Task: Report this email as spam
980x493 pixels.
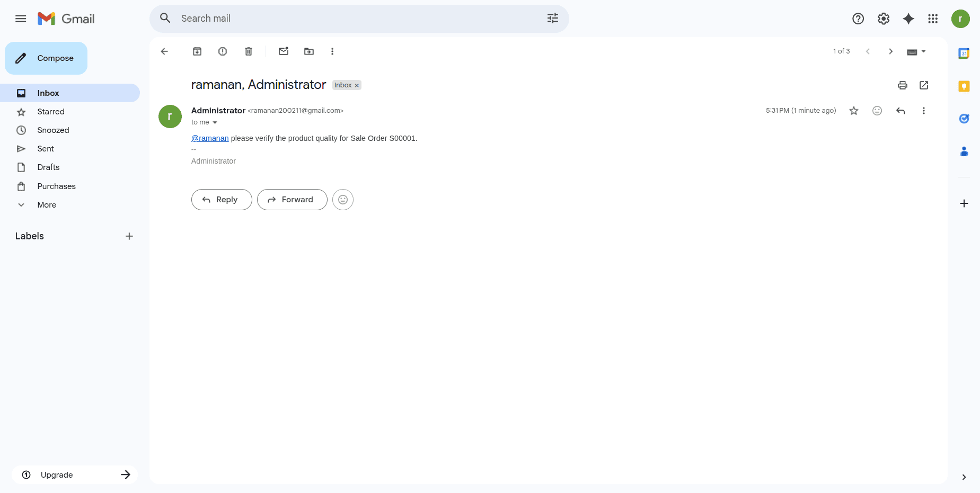Action: tap(222, 51)
